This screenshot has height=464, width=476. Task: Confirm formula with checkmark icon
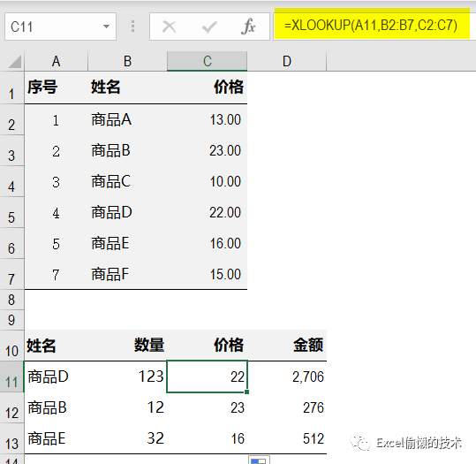(x=209, y=27)
